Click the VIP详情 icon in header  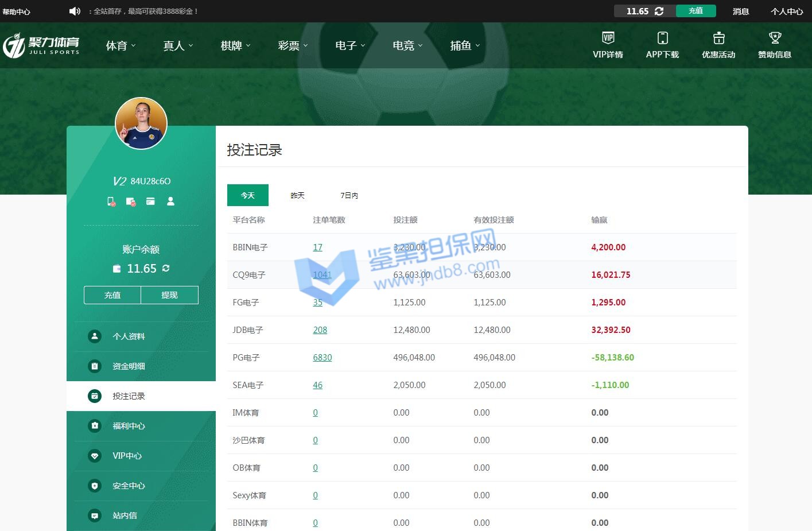(x=608, y=38)
